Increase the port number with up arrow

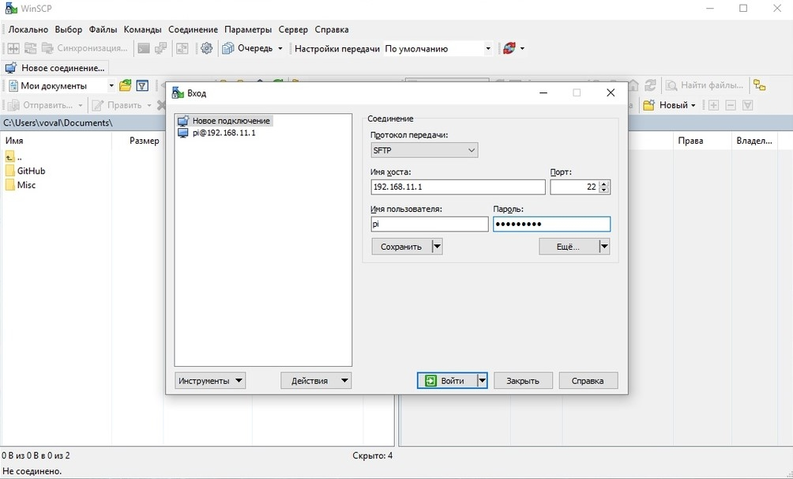pyautogui.click(x=604, y=183)
